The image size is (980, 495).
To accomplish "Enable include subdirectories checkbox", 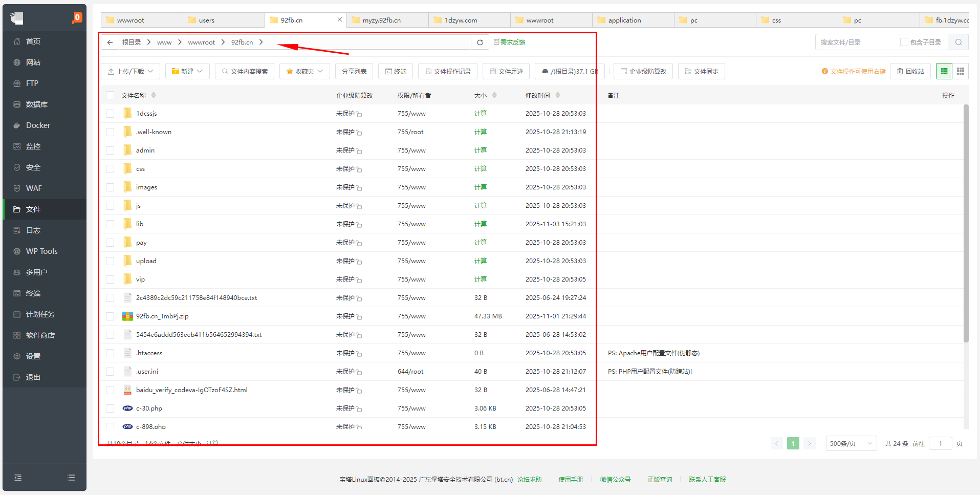I will [904, 42].
